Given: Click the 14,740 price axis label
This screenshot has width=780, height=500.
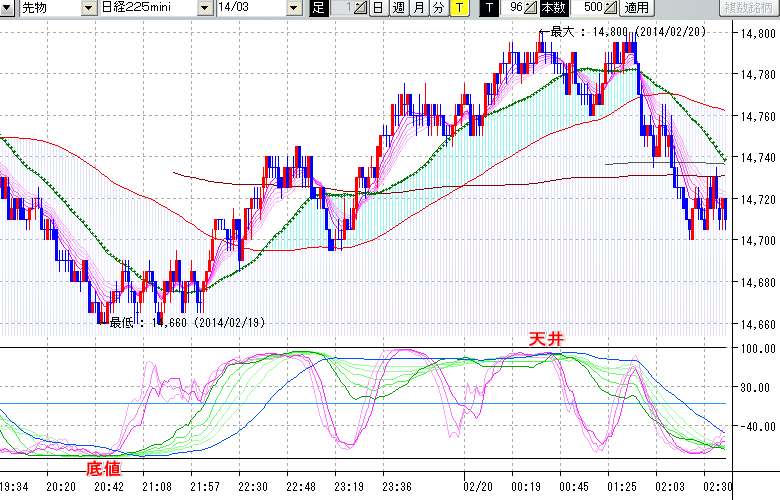Looking at the screenshot, I should [758, 158].
